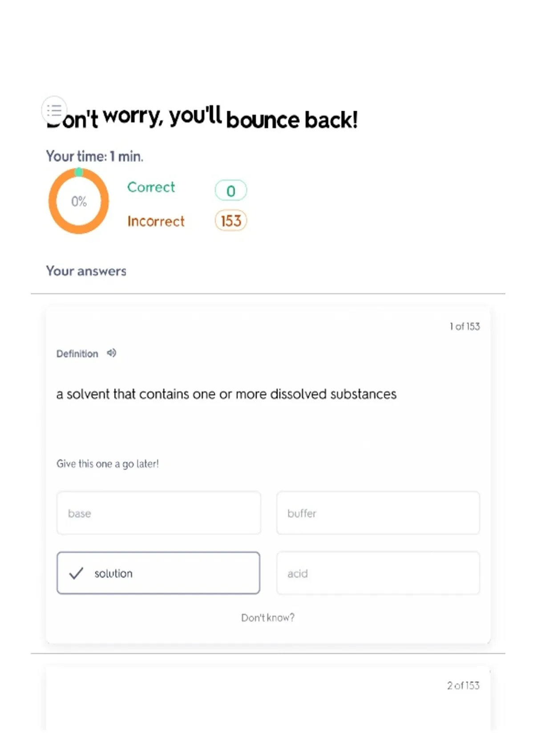Viewport: 534px width, 756px height.
Task: Click the 'Incorrect' label
Action: point(156,221)
